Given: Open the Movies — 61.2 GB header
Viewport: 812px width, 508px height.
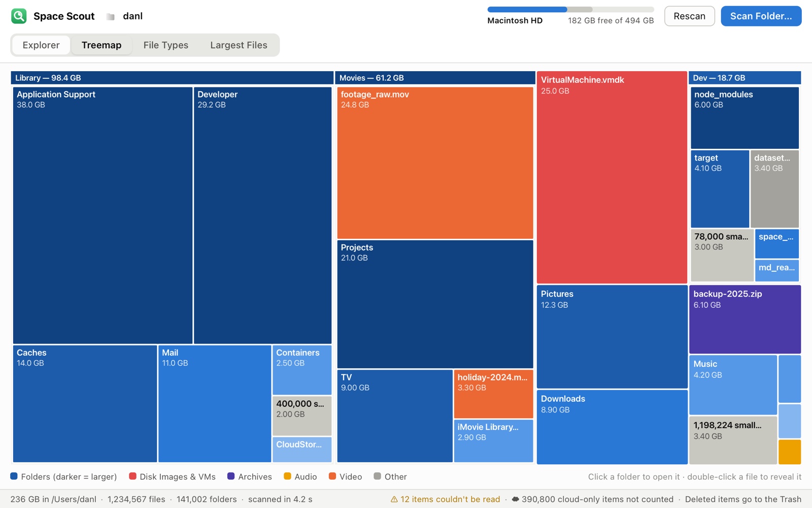Looking at the screenshot, I should pos(435,78).
